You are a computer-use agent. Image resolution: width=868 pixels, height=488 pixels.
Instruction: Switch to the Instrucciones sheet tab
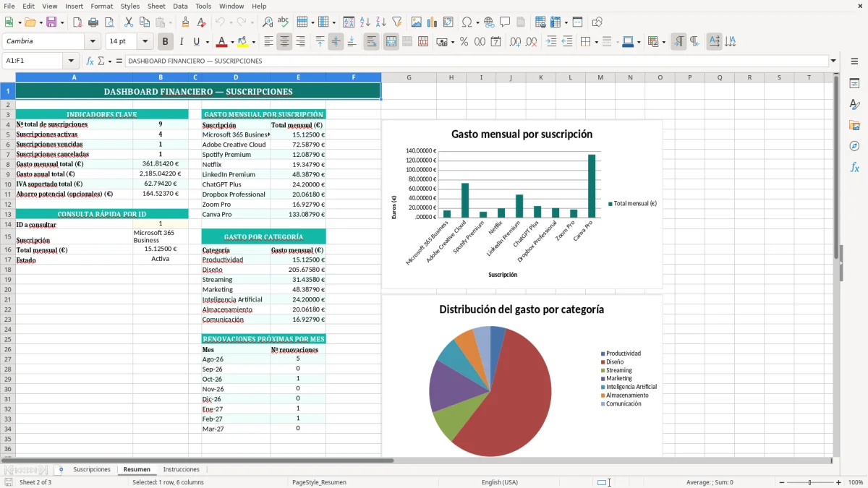[181, 469]
